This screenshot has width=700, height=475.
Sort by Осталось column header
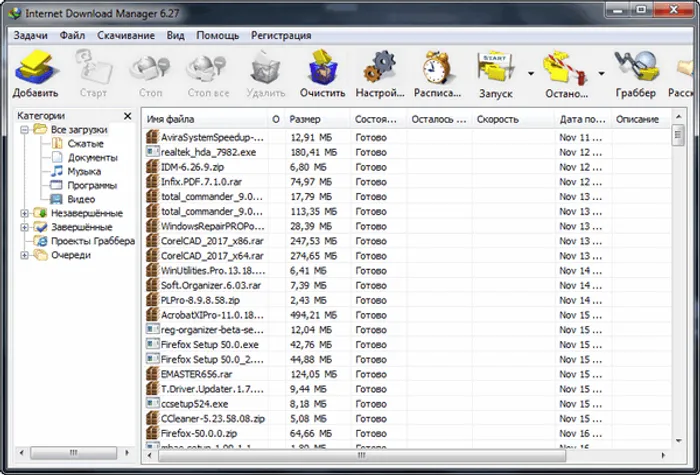440,120
